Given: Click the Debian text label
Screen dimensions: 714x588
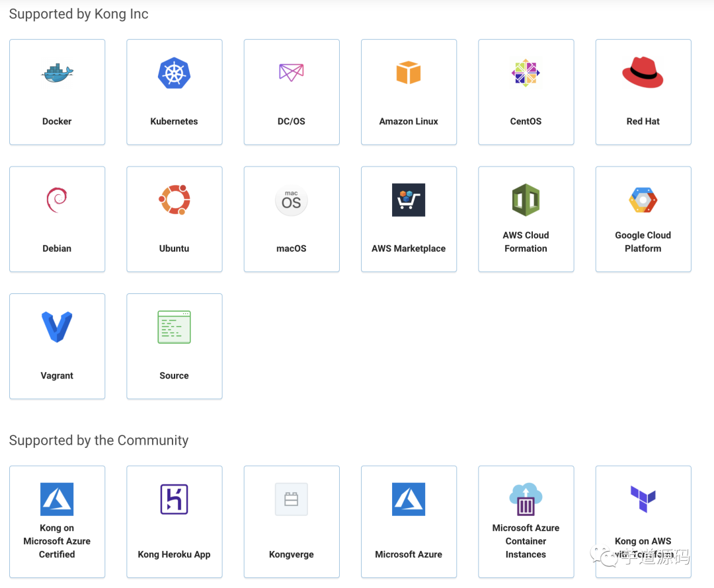Looking at the screenshot, I should 57,248.
